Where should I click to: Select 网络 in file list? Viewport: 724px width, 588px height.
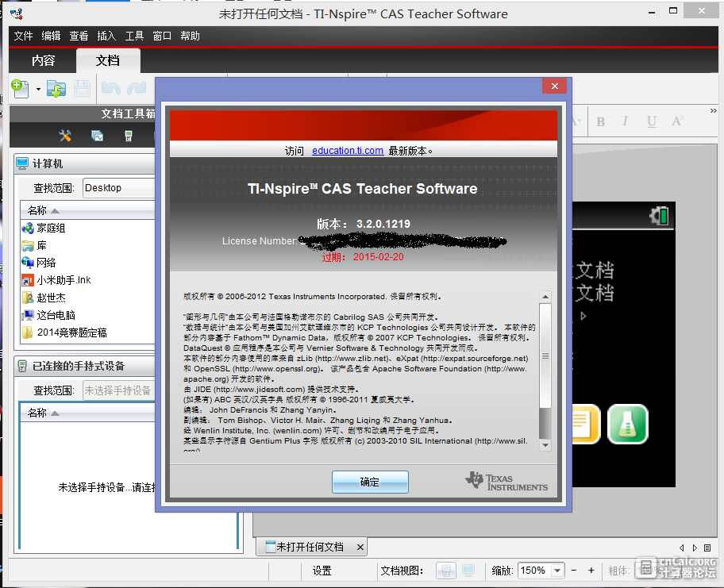(x=39, y=263)
